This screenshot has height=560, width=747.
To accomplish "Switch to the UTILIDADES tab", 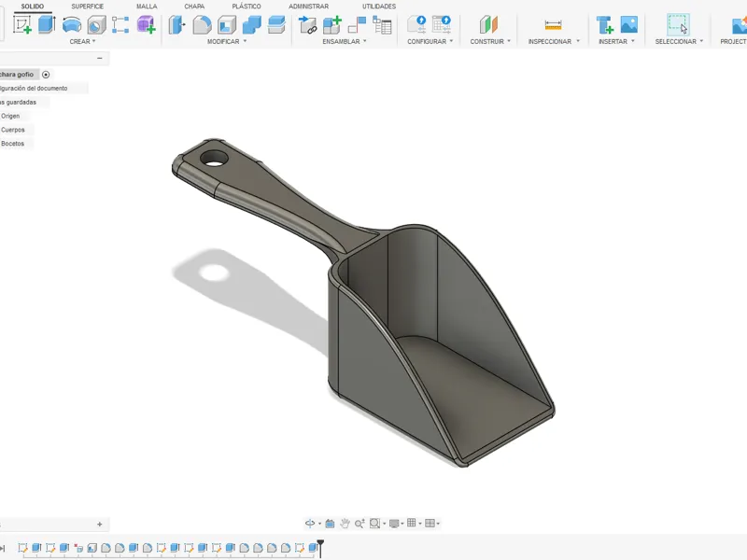I will tap(379, 7).
